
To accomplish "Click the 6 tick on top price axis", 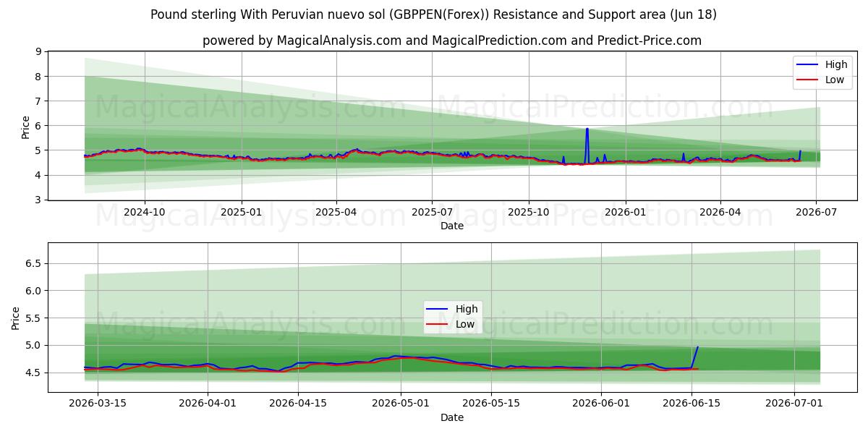I will 38,126.
